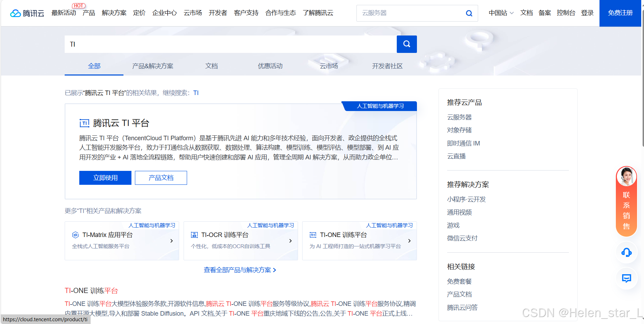This screenshot has width=644, height=324.
Task: Click the Tencent Cloud logo
Action: click(x=27, y=13)
